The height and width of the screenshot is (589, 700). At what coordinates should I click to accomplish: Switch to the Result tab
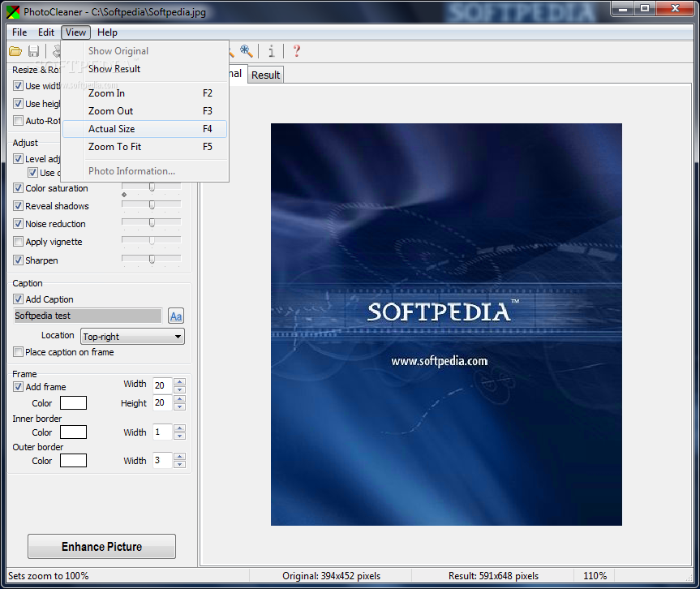(x=265, y=75)
